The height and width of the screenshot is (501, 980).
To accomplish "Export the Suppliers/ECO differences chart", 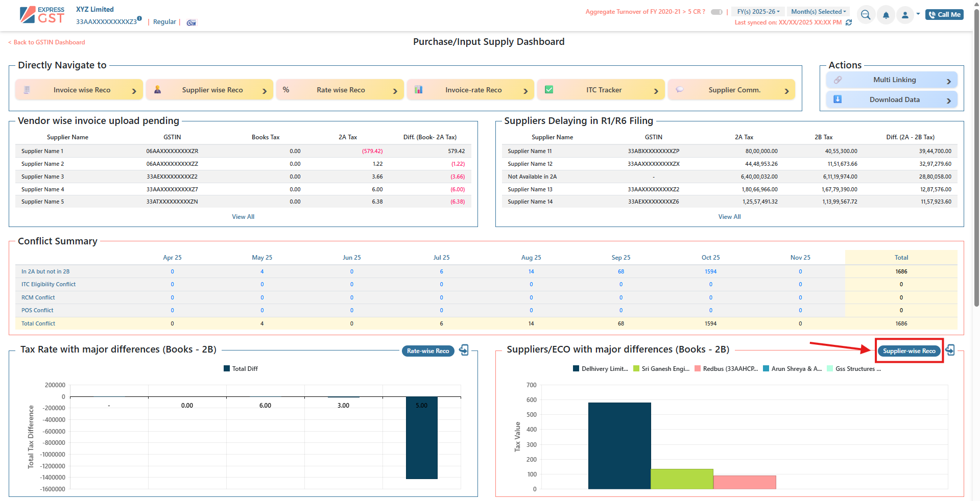I will [x=950, y=350].
